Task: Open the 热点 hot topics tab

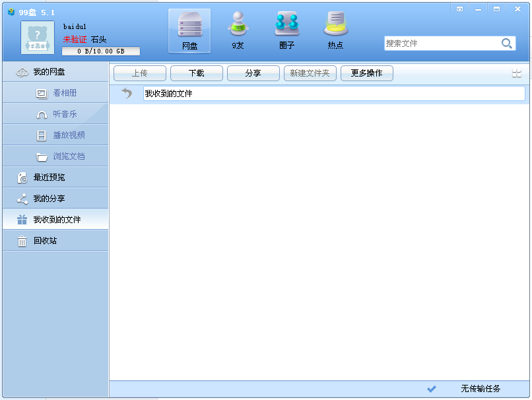Action: click(x=335, y=30)
